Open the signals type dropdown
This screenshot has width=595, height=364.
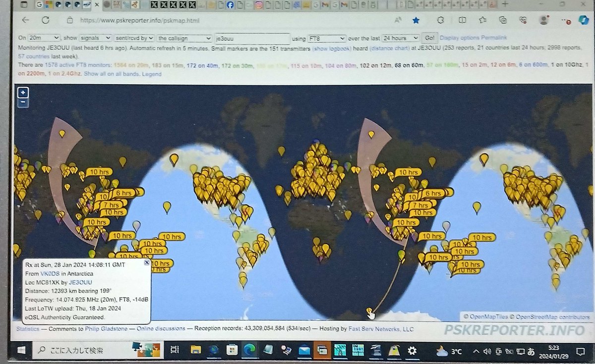tap(95, 38)
